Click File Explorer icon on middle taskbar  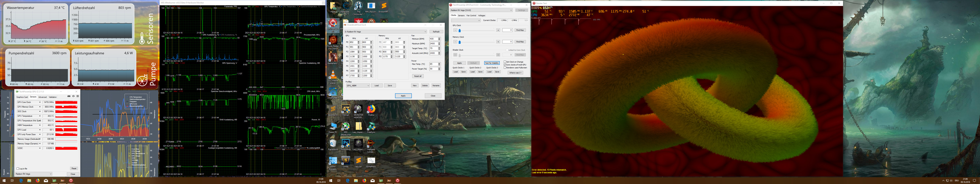(356, 181)
